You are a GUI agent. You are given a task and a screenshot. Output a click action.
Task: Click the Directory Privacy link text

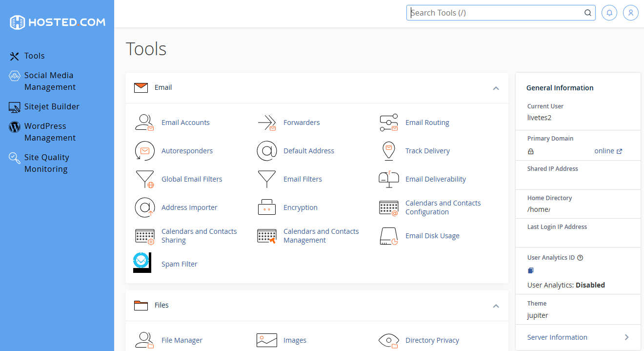432,340
